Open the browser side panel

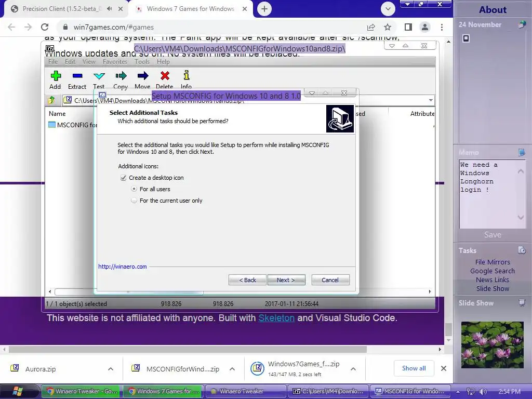408,27
